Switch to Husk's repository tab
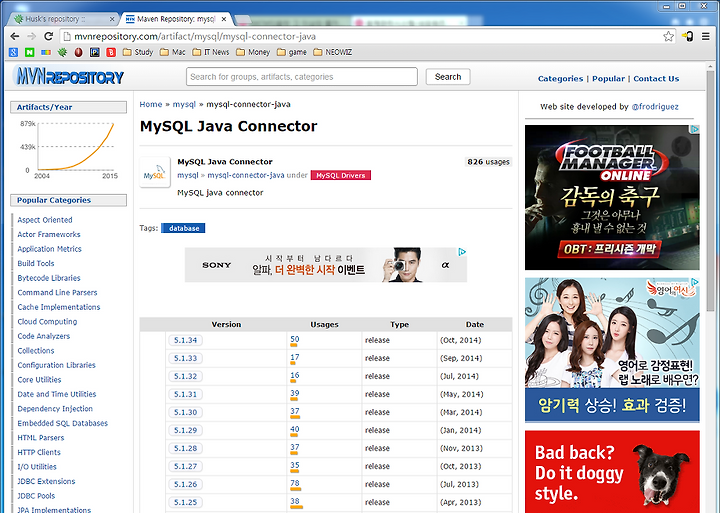The image size is (720, 513). pos(62,19)
